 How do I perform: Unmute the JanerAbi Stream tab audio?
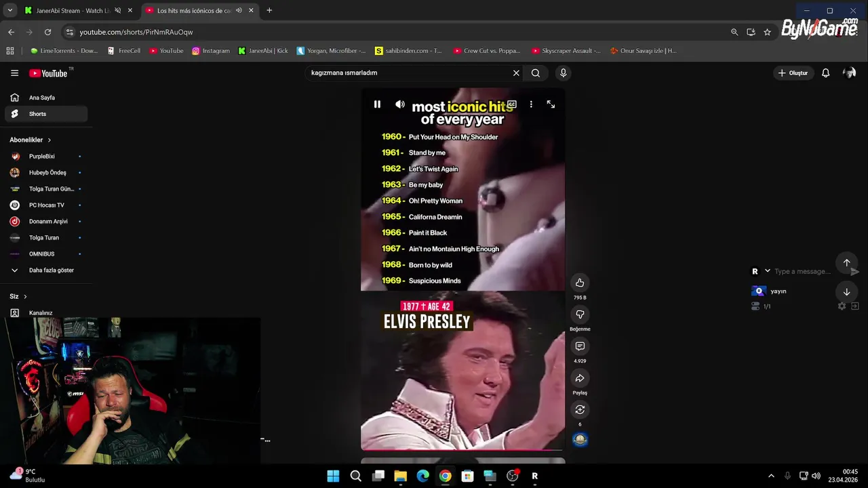click(x=117, y=11)
